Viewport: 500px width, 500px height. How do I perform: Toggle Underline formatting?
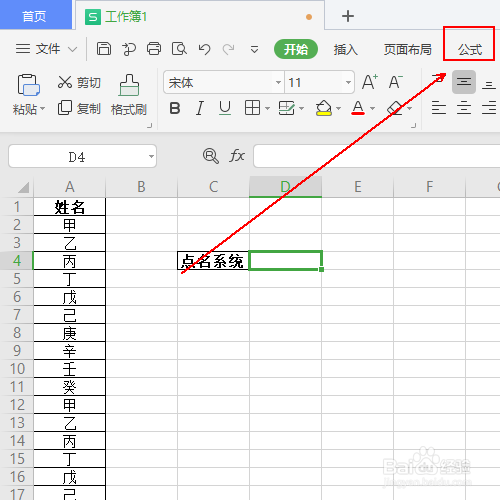pyautogui.click(x=225, y=108)
